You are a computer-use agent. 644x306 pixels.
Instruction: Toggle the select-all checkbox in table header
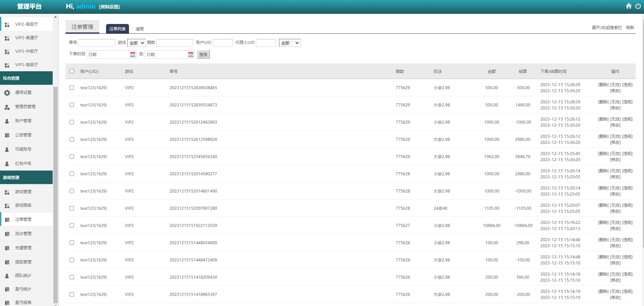72,71
